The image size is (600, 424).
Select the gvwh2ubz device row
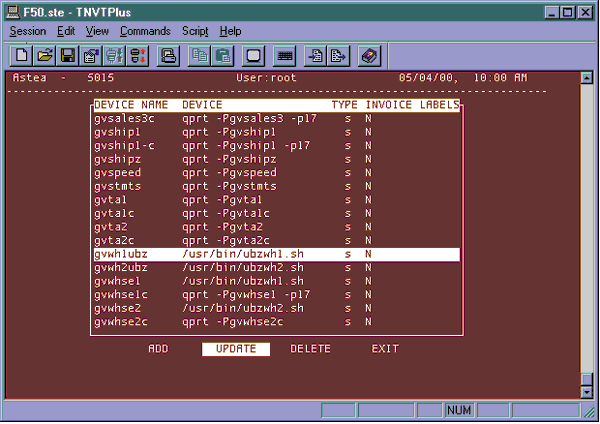tap(121, 268)
